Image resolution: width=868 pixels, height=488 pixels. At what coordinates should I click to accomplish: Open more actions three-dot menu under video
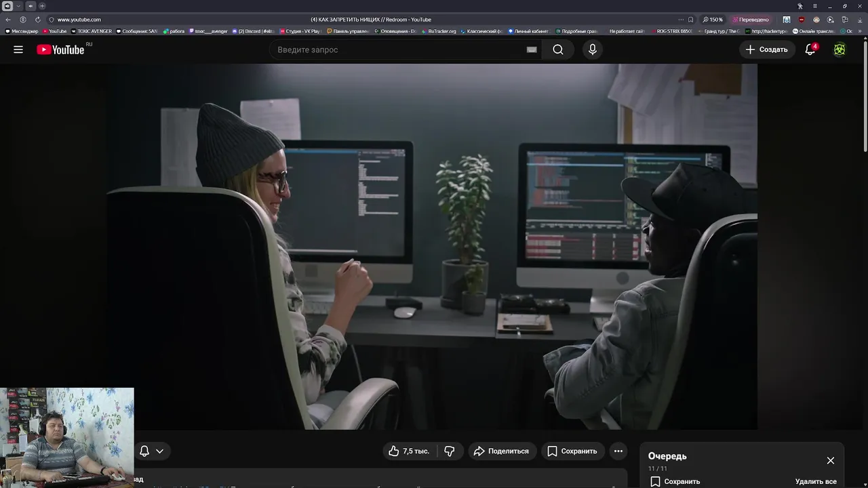click(x=618, y=451)
